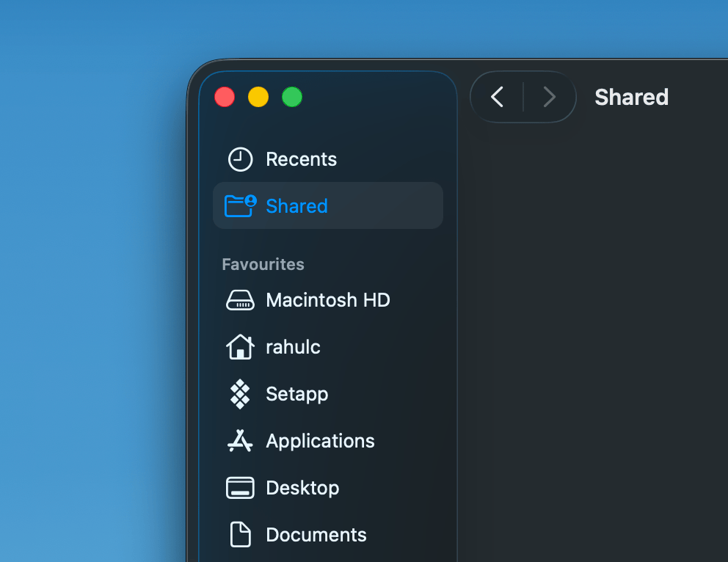Image resolution: width=728 pixels, height=562 pixels.
Task: Open the rahulc home folder label
Action: click(293, 347)
